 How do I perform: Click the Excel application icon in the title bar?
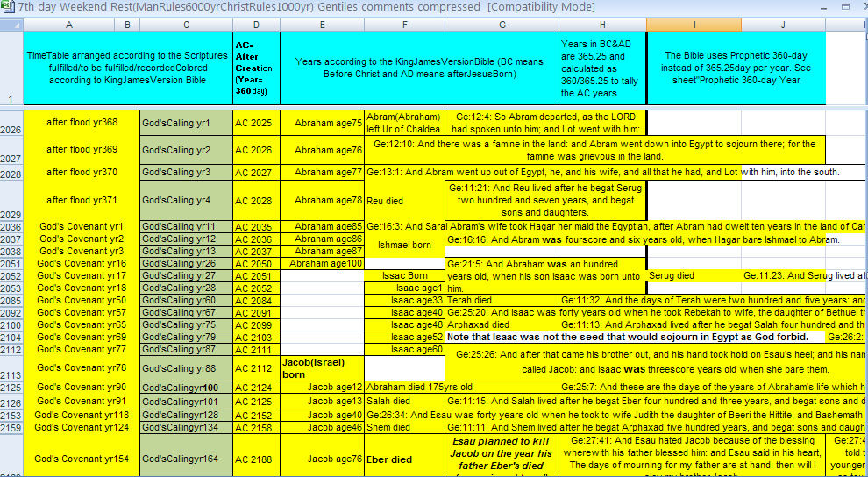[8, 7]
